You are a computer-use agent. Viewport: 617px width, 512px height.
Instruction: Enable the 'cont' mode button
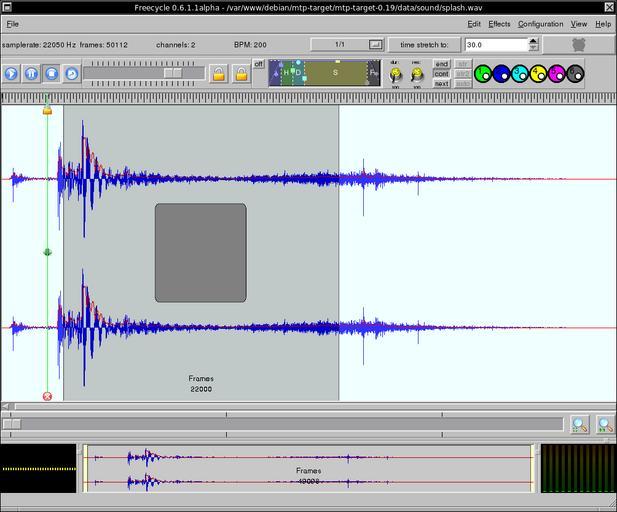click(441, 73)
